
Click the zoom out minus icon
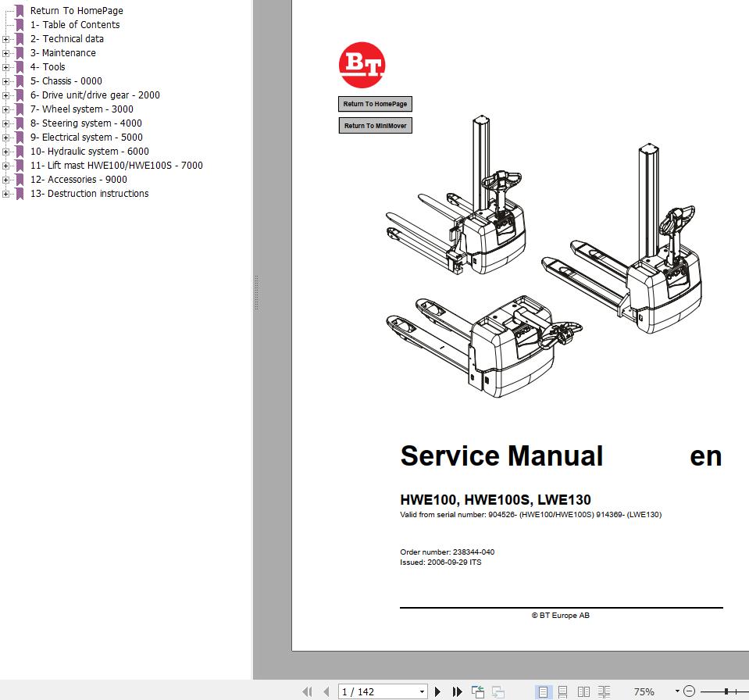pyautogui.click(x=689, y=691)
